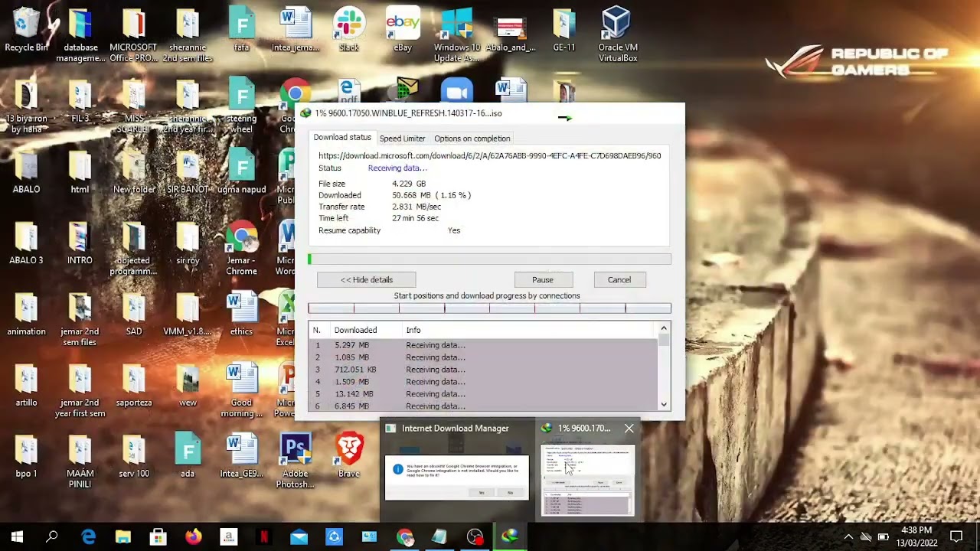Click the connections progress segments bar
The image size is (980, 551).
(490, 308)
